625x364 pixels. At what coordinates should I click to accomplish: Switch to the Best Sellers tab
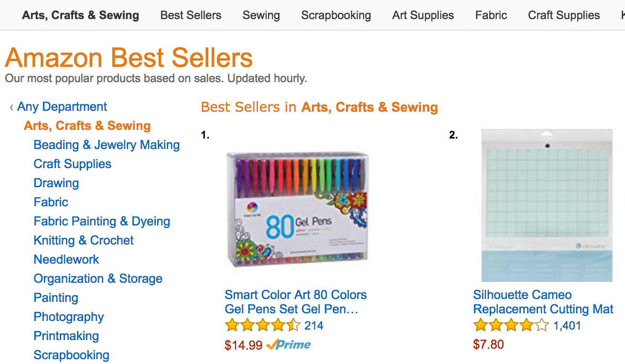tap(191, 15)
